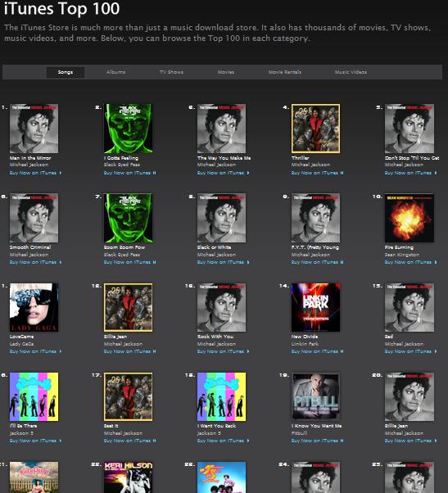Viewport: 448px width, 493px height.
Task: Click the Fire Burning song title
Action: pos(399,247)
